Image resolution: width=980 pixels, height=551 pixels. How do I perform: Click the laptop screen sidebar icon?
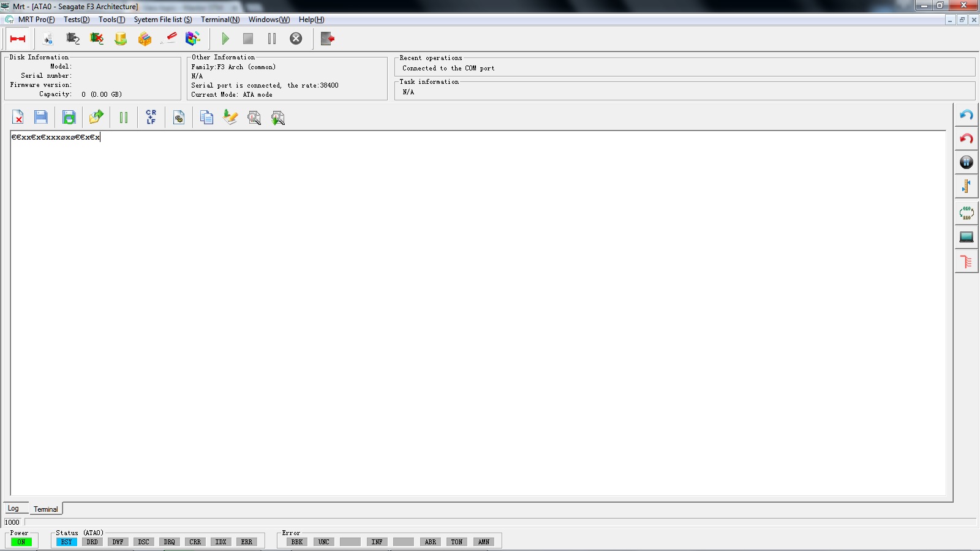tap(967, 237)
